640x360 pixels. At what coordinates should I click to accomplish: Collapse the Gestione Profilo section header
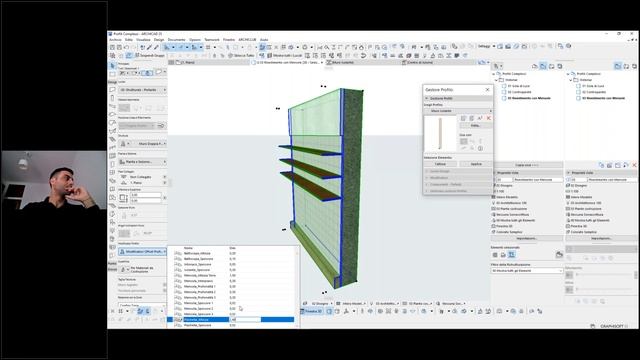pos(458,98)
